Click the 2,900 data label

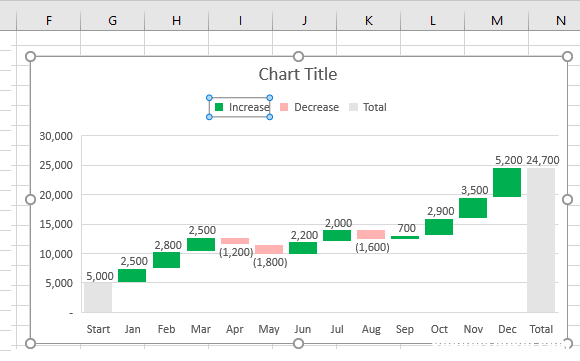click(441, 211)
